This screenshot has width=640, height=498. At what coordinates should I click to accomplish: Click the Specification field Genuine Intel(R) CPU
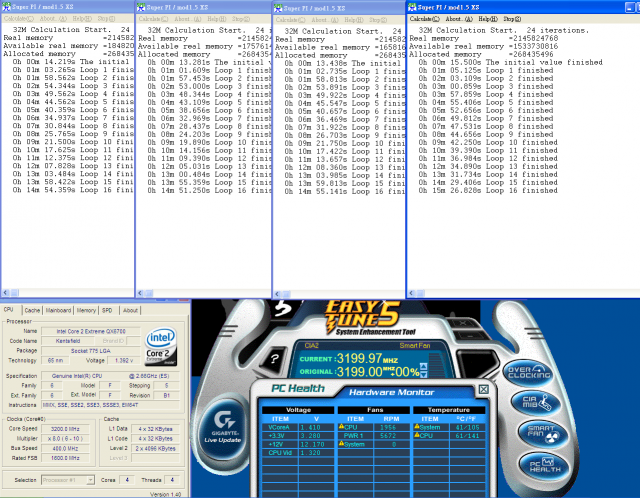[x=110, y=376]
